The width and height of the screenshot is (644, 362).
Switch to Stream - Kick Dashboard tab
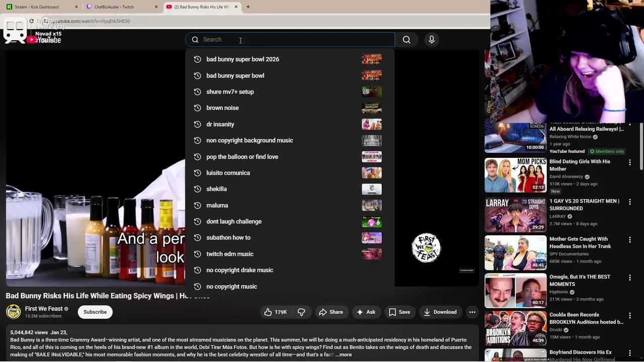pyautogui.click(x=42, y=7)
